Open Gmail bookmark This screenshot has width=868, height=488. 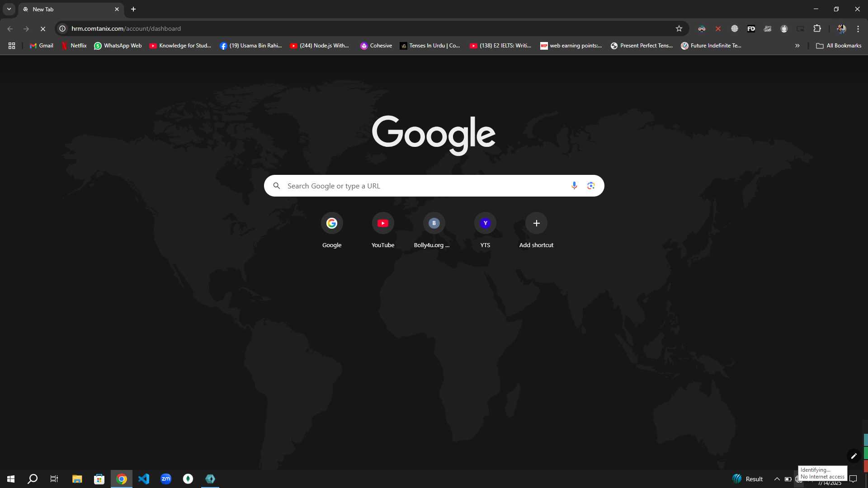point(41,46)
